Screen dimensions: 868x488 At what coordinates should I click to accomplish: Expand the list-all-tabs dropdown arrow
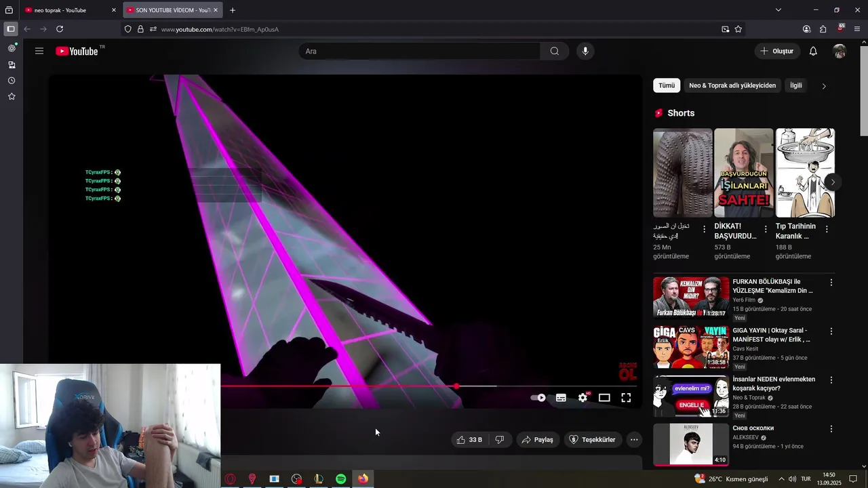pos(778,10)
